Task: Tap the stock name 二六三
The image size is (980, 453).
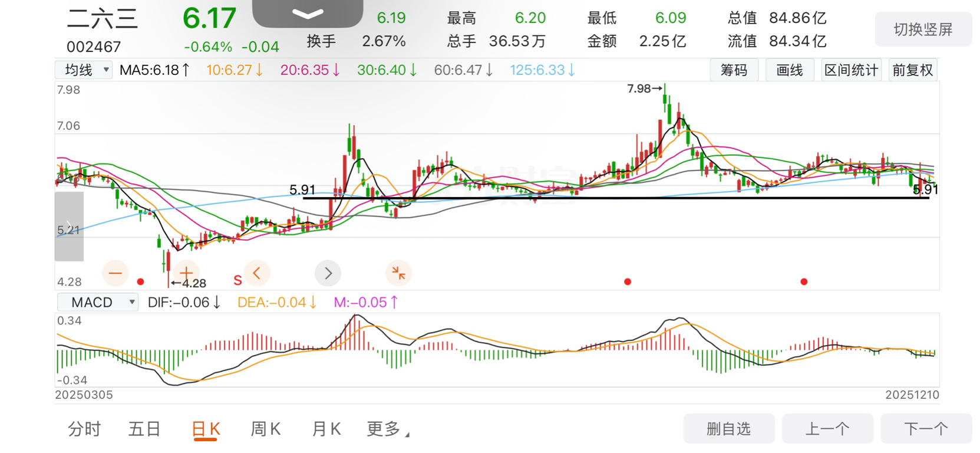Action: (102, 19)
